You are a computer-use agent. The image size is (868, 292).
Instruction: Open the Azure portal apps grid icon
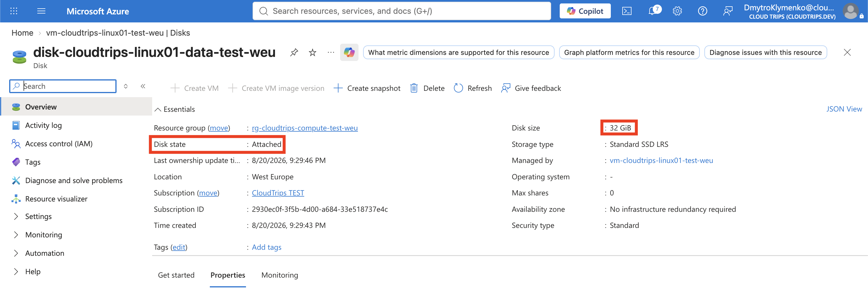click(x=14, y=11)
